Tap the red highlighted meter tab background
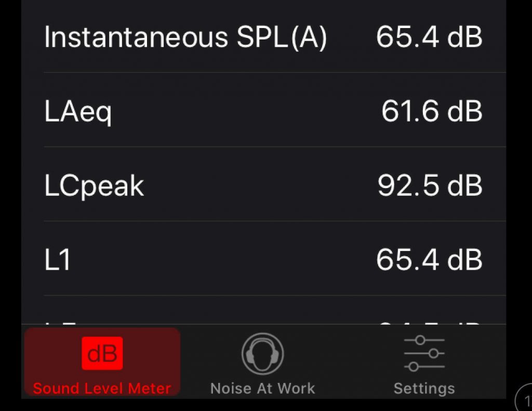 tap(102, 361)
